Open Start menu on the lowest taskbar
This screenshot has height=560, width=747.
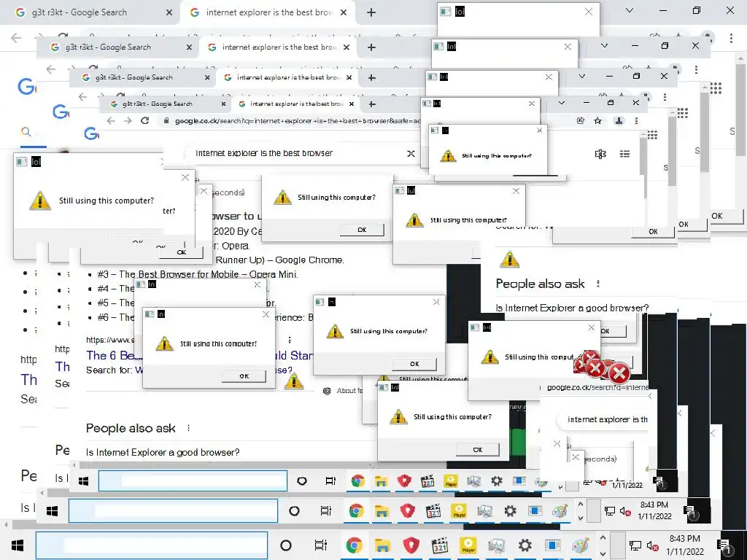(18, 545)
